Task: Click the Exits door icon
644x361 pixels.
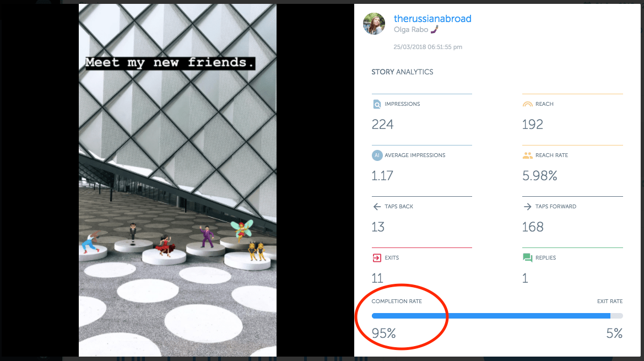Action: pyautogui.click(x=377, y=258)
